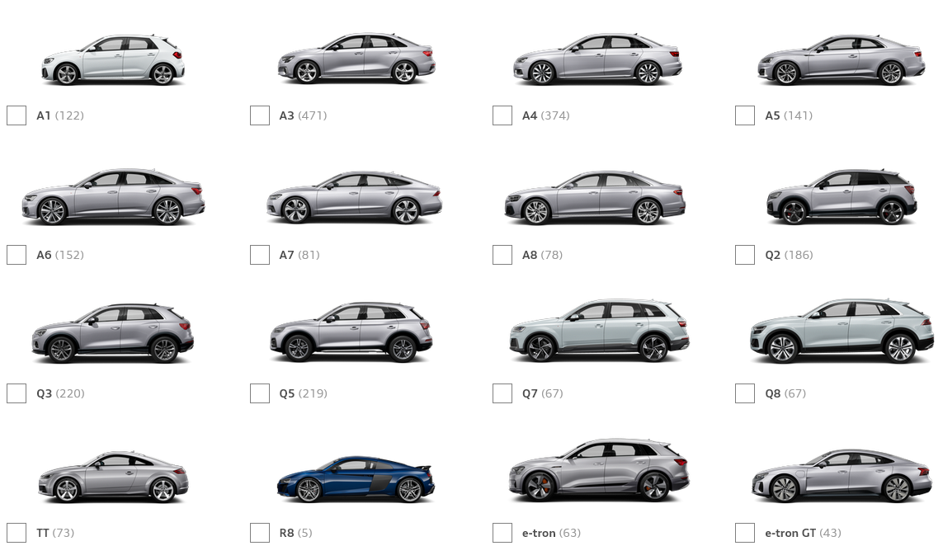Click the A6 sedan image

click(x=113, y=196)
